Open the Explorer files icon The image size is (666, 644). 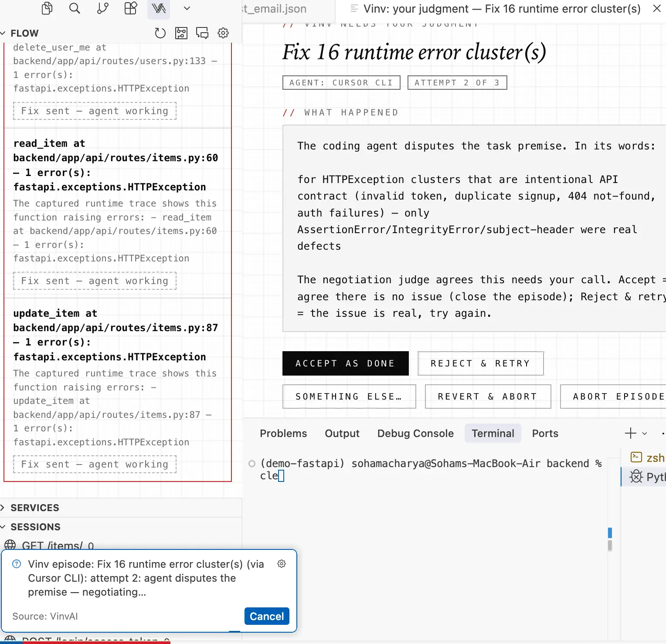coord(47,8)
